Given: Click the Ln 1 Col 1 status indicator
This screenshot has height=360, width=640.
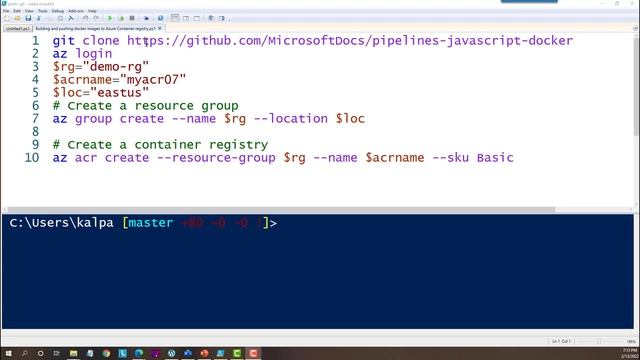Looking at the screenshot, I should (x=561, y=341).
